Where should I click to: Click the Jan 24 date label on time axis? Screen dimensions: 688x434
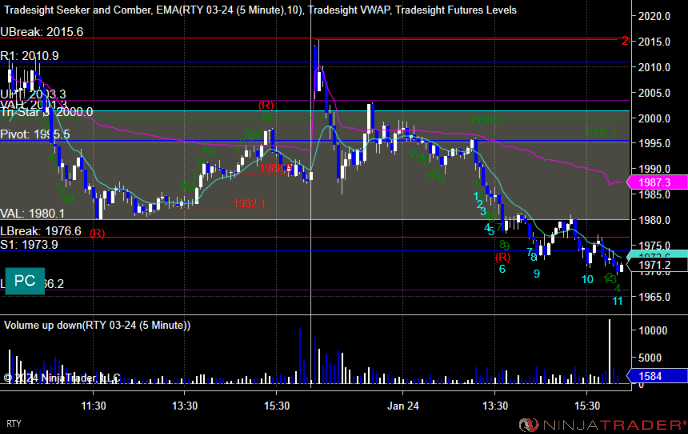tap(403, 406)
